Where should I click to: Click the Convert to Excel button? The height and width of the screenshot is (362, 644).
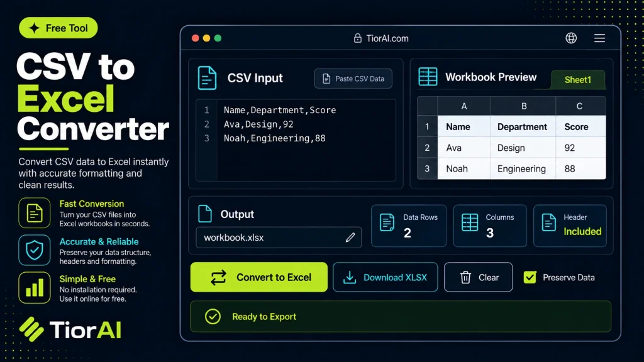tap(258, 277)
